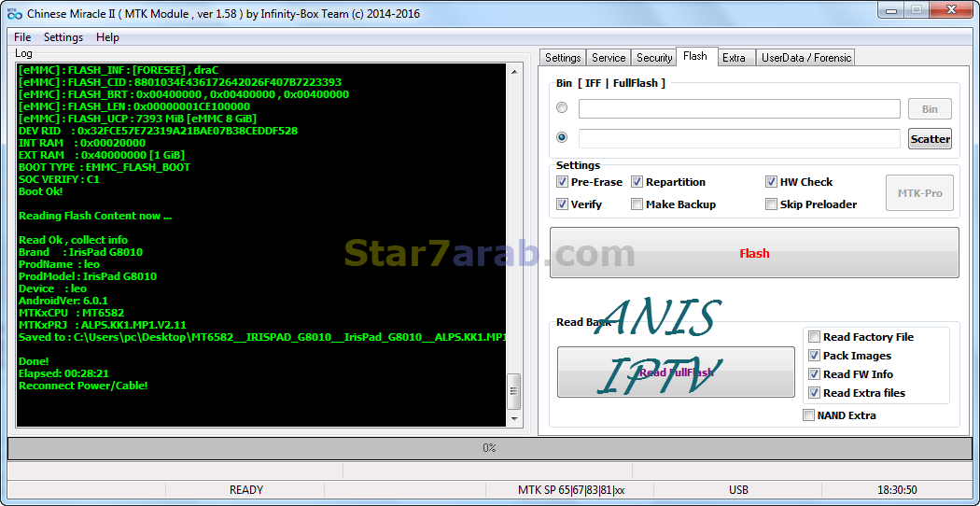Select the Scatter file radio button
Viewport: 980px width, 506px height.
(x=562, y=137)
